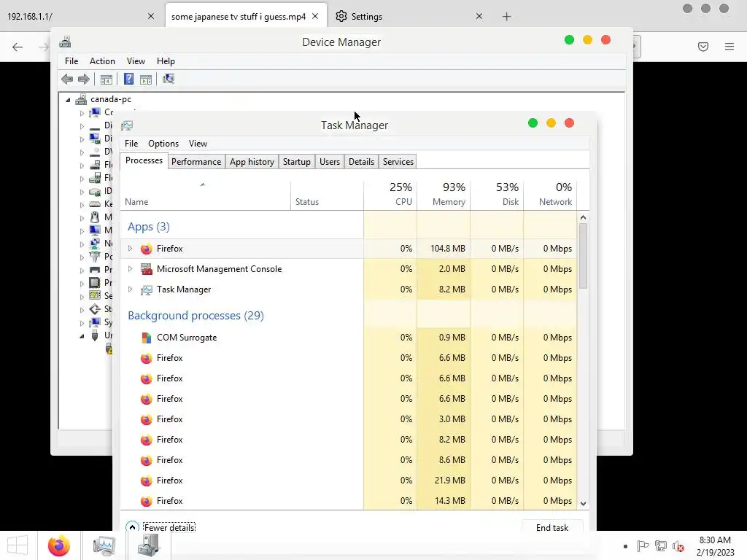Open the Firefox hamburger menu
This screenshot has width=747, height=560.
(729, 46)
